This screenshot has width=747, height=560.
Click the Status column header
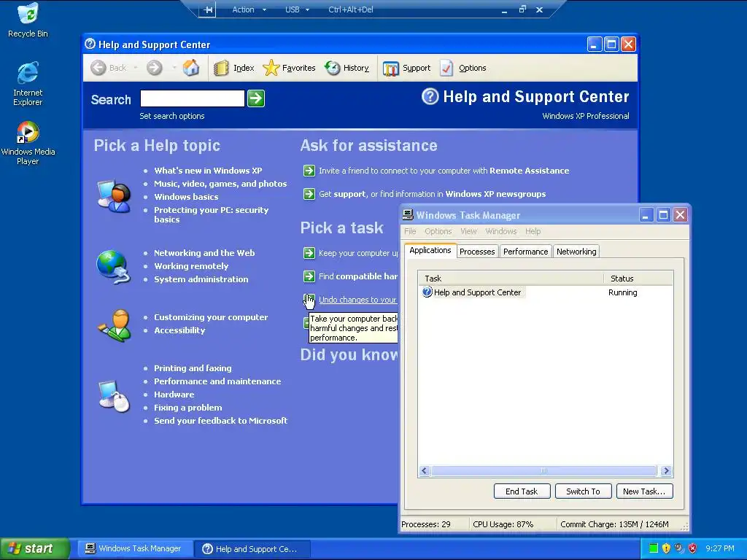(638, 278)
